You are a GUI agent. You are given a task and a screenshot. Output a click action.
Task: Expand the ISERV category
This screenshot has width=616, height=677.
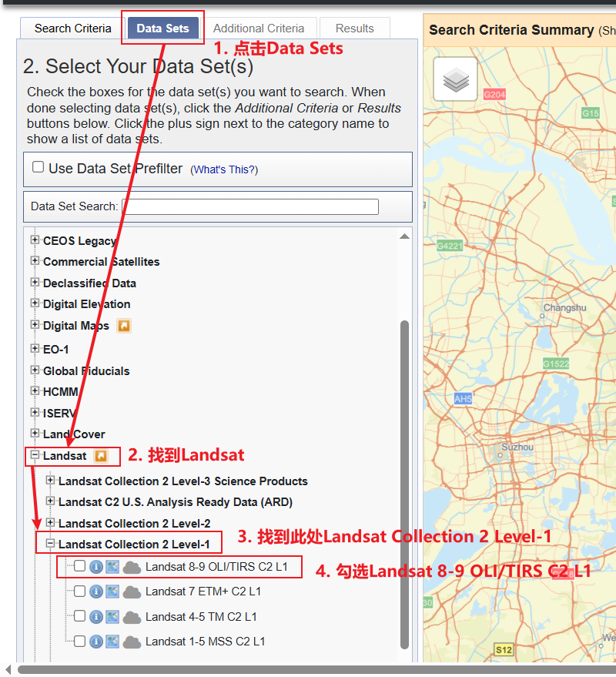pos(35,412)
